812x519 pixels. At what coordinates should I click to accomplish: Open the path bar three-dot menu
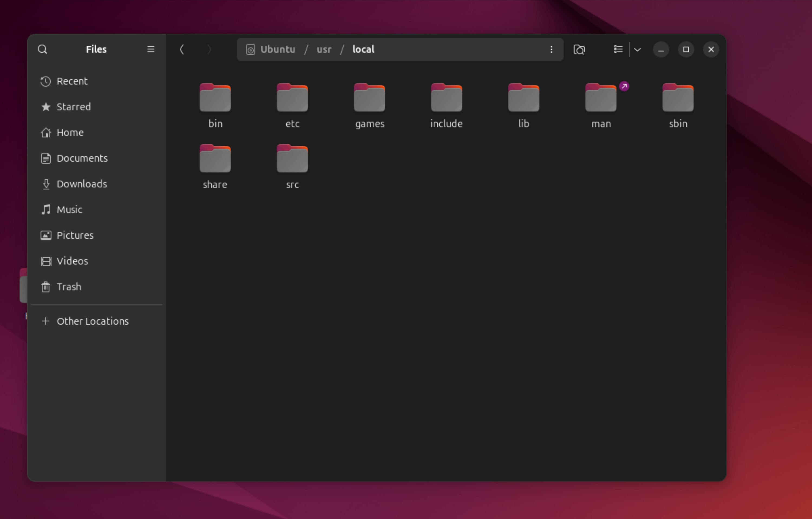tap(551, 50)
